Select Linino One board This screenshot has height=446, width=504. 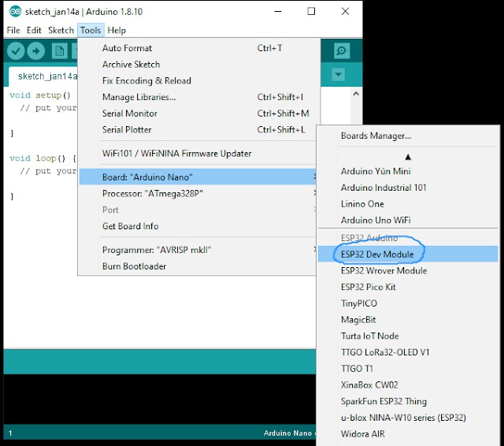pyautogui.click(x=408, y=204)
